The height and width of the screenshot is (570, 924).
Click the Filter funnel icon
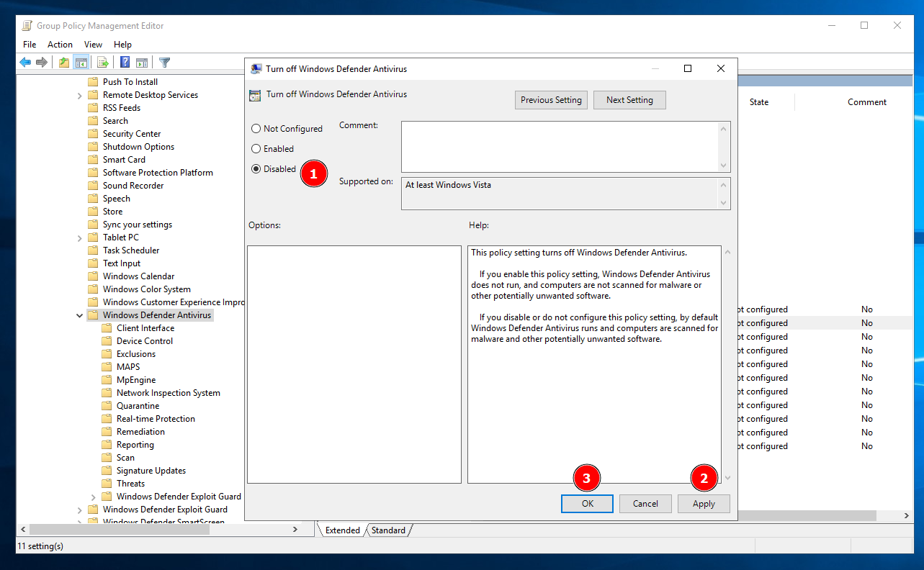[164, 63]
